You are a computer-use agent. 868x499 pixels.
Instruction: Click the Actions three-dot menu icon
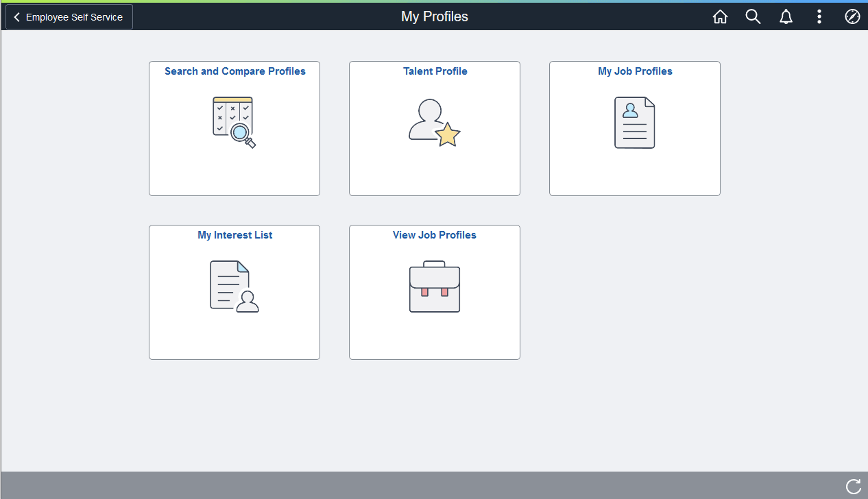pos(819,16)
